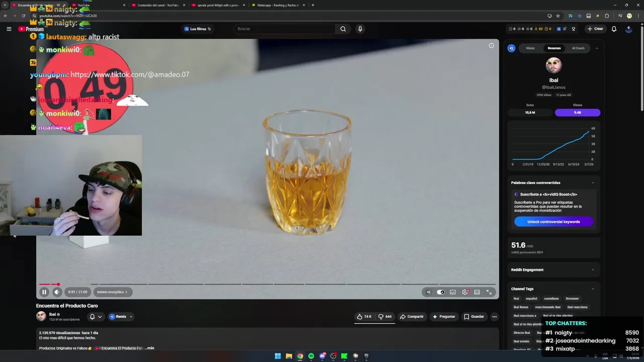Switch to theater mode
Screen dimensions: 644x362
tap(477, 292)
